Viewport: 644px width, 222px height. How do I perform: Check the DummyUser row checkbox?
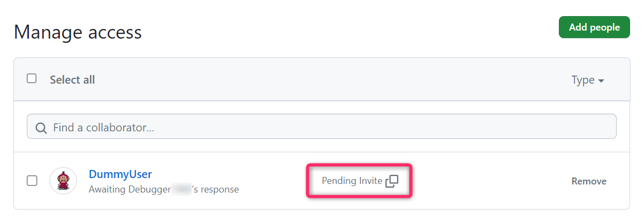coord(32,181)
